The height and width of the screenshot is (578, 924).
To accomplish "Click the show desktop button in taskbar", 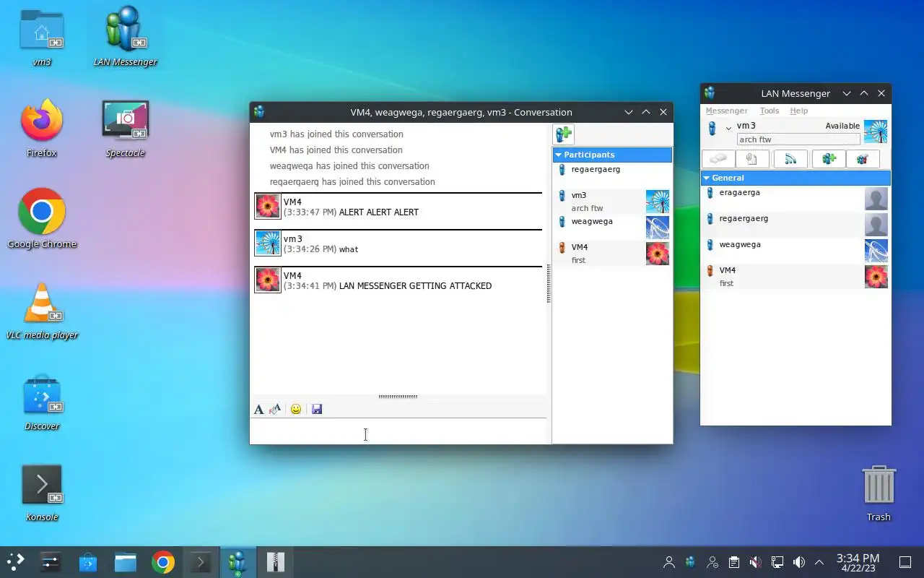I will [905, 562].
